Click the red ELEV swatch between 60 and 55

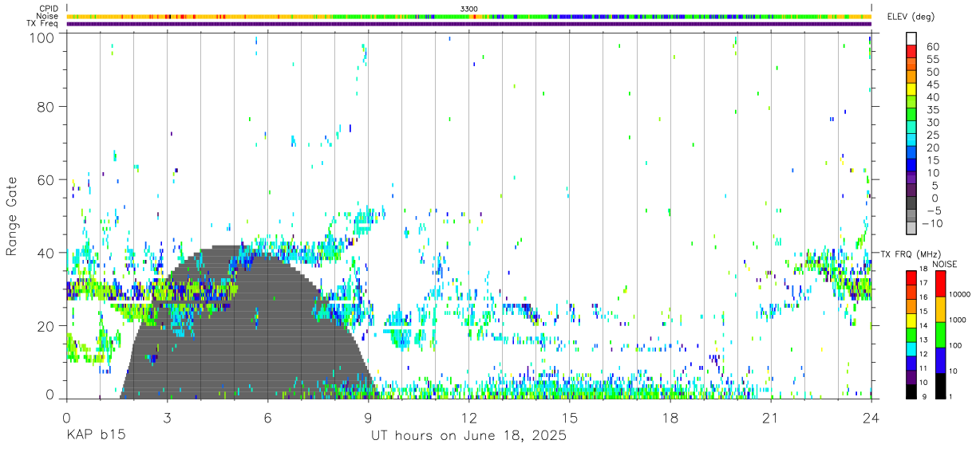click(x=911, y=52)
